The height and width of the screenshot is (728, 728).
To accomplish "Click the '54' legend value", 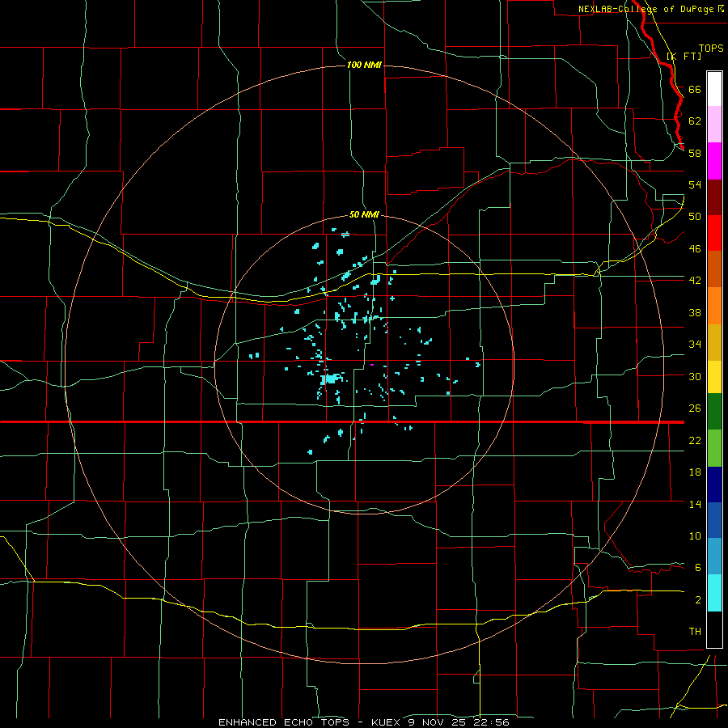I will (x=695, y=184).
